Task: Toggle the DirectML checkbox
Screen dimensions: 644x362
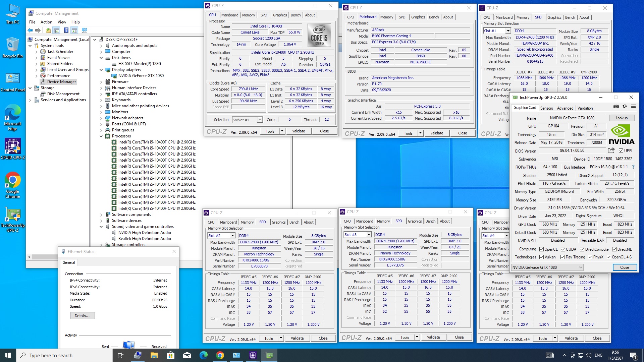Action: [614, 249]
